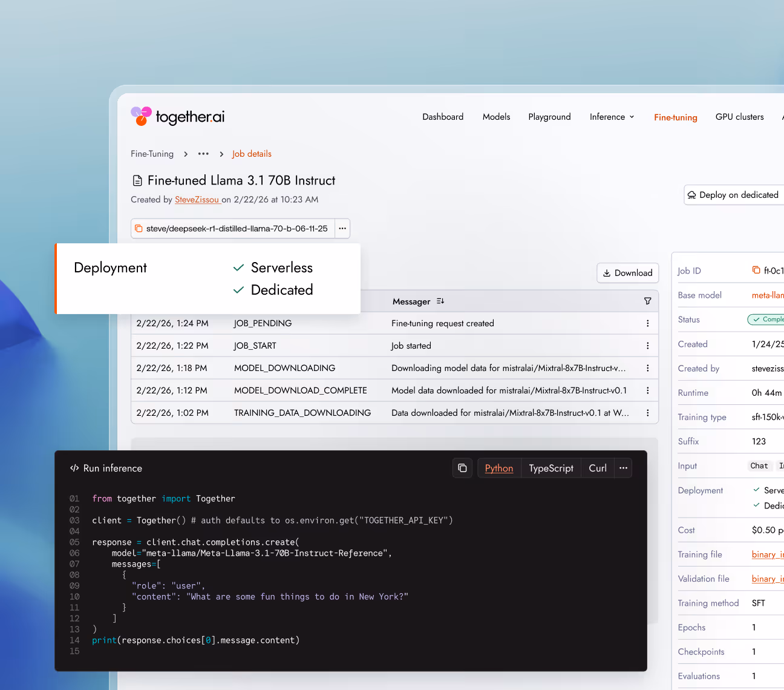Select the Fine-tuning nav item
Image resolution: width=784 pixels, height=690 pixels.
tap(675, 117)
